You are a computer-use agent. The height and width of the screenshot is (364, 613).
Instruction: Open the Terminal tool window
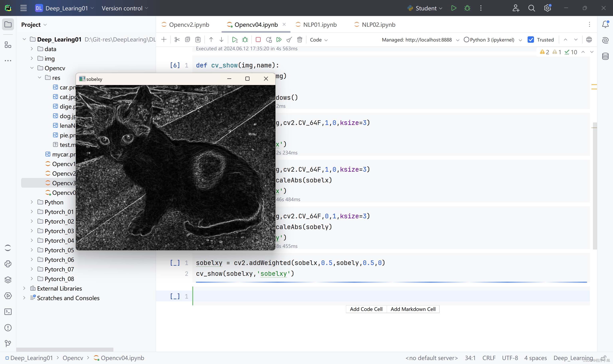(8, 312)
